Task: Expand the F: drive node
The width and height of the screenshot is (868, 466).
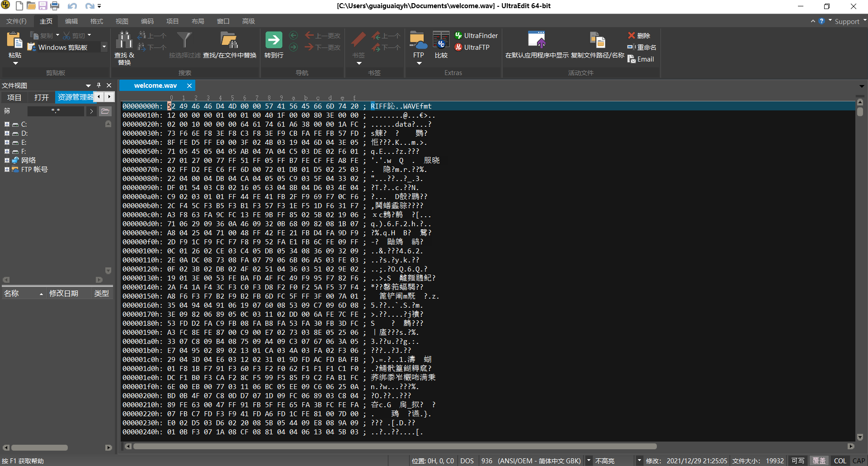Action: click(x=7, y=151)
